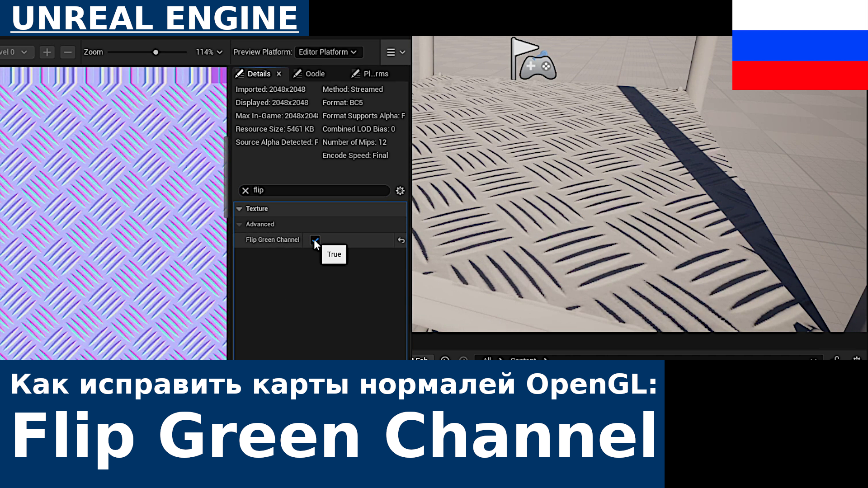Collapse the Advanced section
The image size is (868, 488).
pos(240,224)
